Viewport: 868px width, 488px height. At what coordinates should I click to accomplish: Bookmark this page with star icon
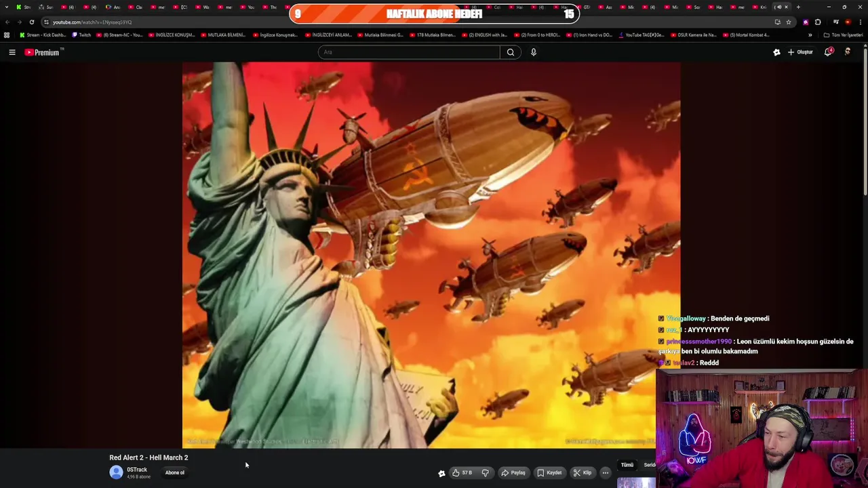(x=789, y=22)
